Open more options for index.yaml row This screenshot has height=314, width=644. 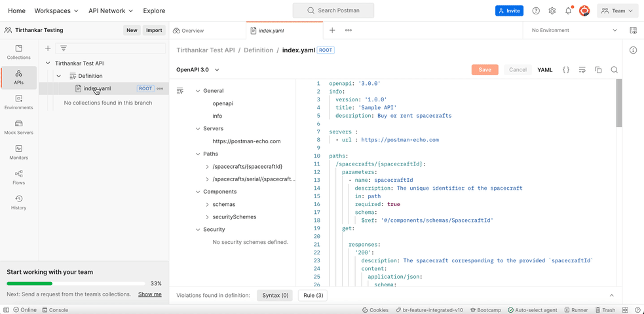[160, 88]
